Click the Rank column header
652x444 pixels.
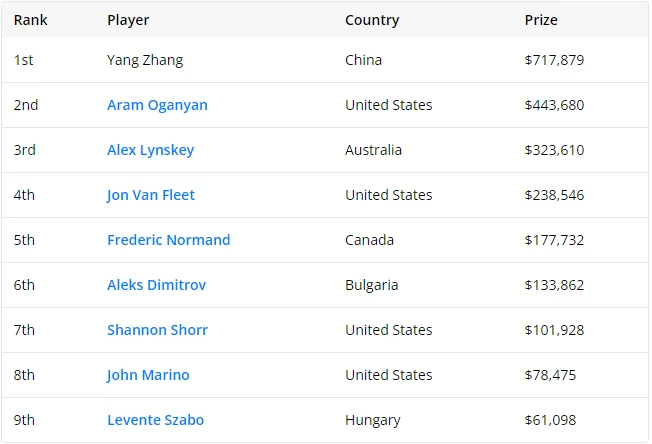(x=30, y=20)
